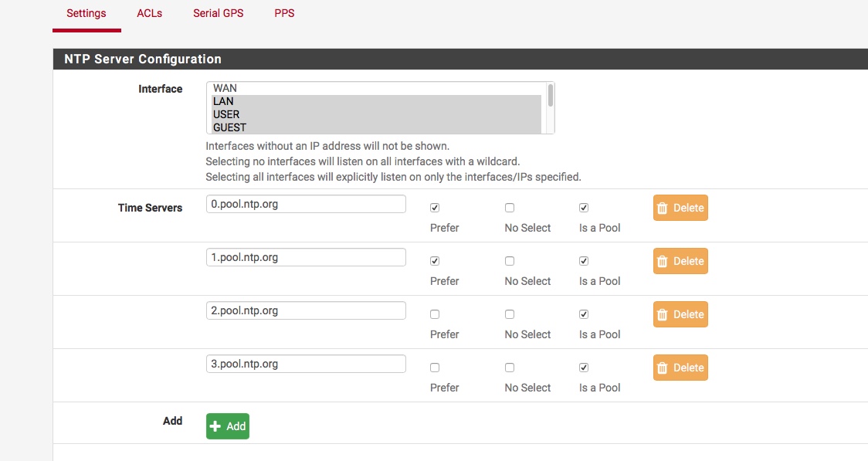The width and height of the screenshot is (868, 461).
Task: Delete the 2.pool.ntp.org time server
Action: tap(680, 314)
